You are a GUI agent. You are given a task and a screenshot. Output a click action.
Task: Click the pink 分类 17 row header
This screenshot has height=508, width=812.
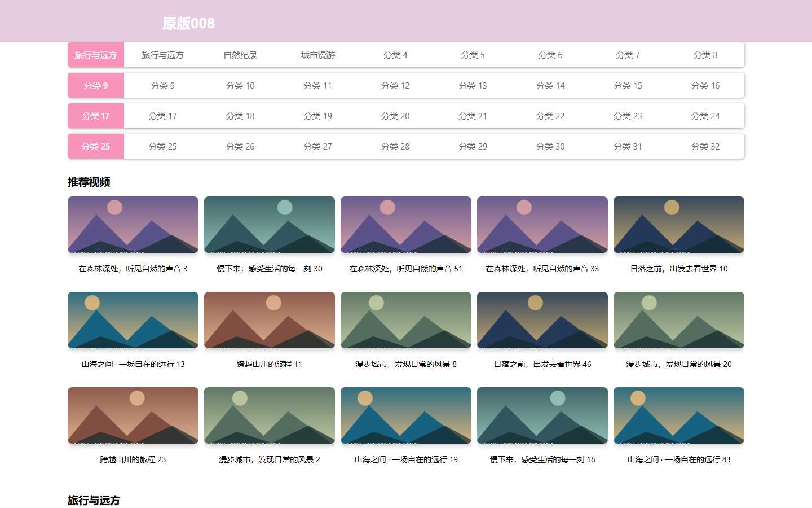pos(96,116)
